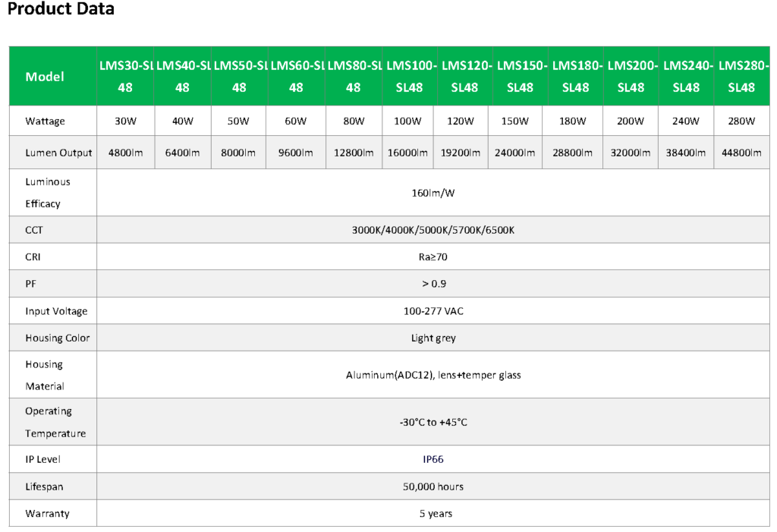
Task: Click the LMS100-SL48 column header
Action: click(409, 77)
